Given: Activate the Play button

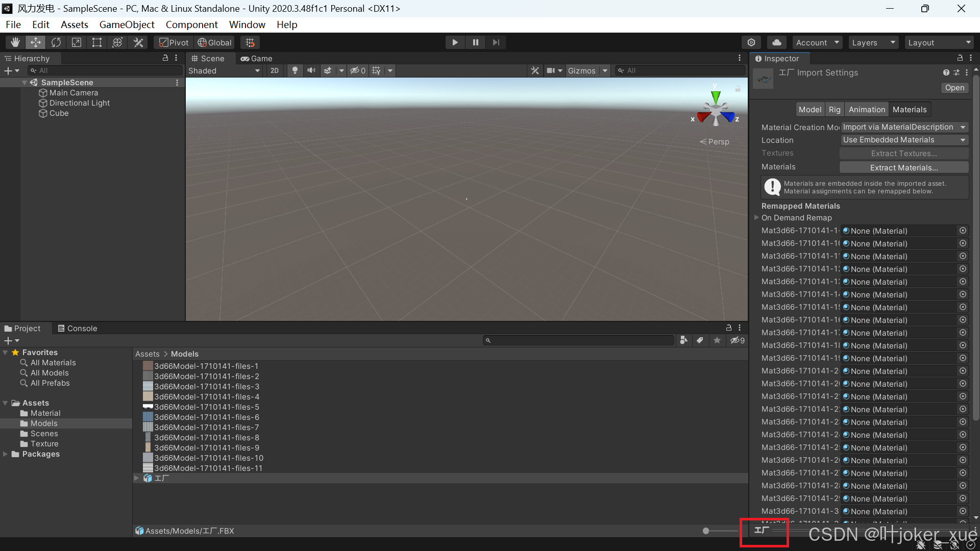Looking at the screenshot, I should coord(454,42).
